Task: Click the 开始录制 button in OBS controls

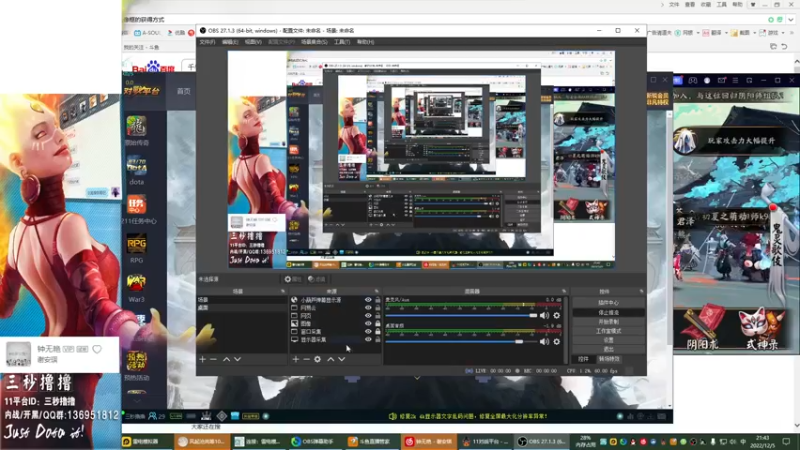Action: pyautogui.click(x=608, y=322)
